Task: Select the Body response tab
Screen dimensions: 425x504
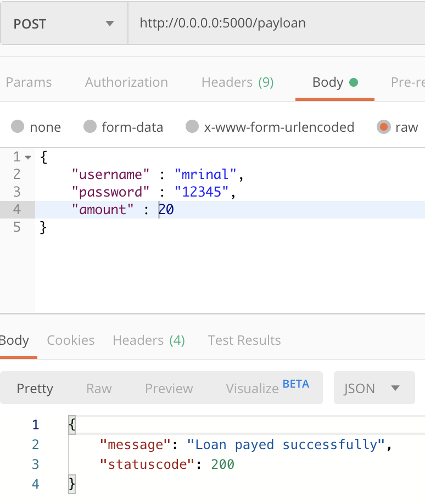Action: point(13,340)
